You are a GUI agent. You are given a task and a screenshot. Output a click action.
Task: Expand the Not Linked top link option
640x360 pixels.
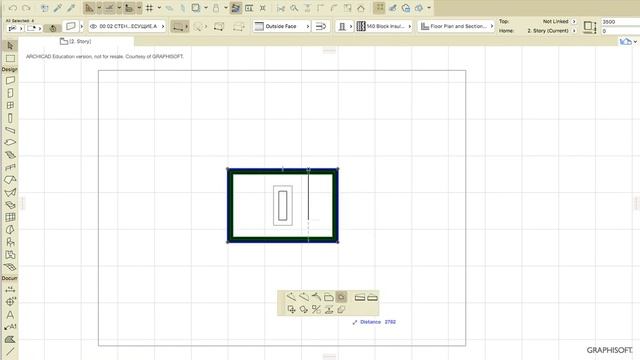click(574, 21)
